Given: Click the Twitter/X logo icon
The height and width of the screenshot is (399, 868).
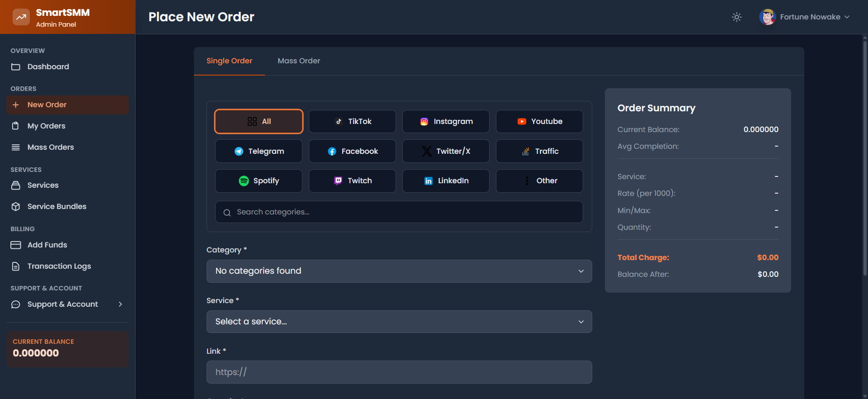Looking at the screenshot, I should (x=427, y=152).
